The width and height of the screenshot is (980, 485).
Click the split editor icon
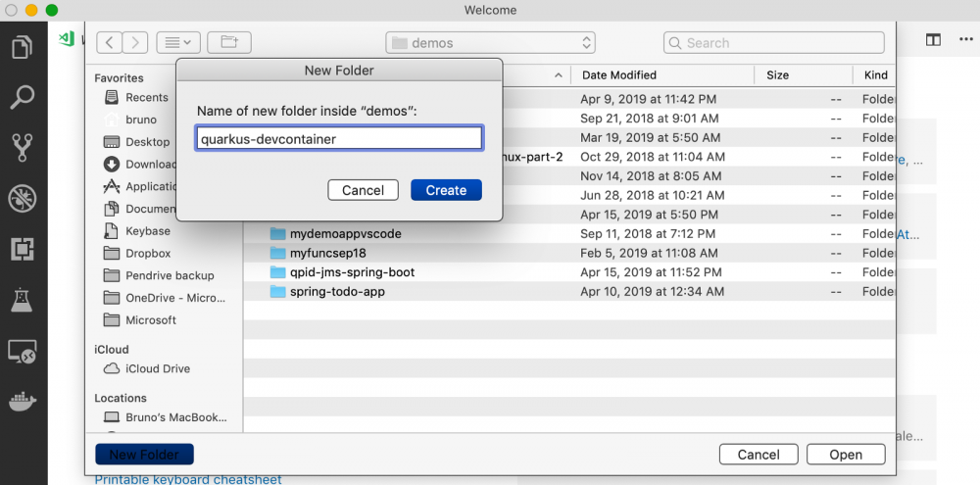click(933, 40)
